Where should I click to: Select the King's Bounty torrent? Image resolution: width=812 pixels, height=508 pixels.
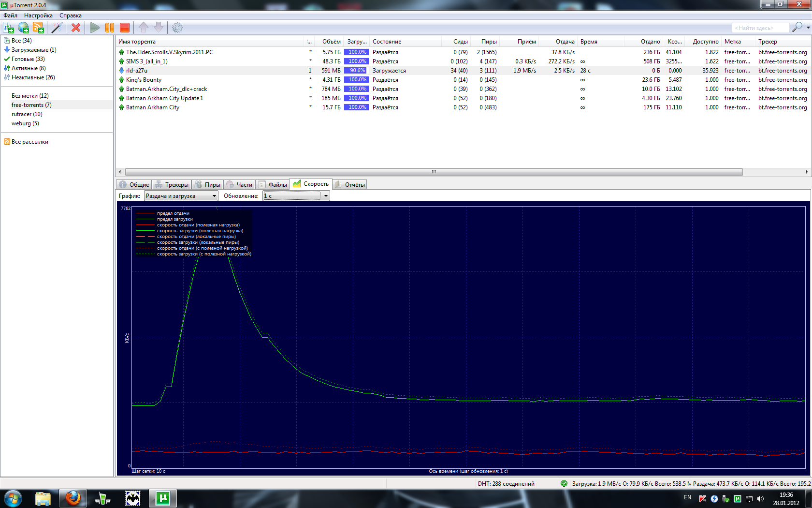(x=463, y=80)
